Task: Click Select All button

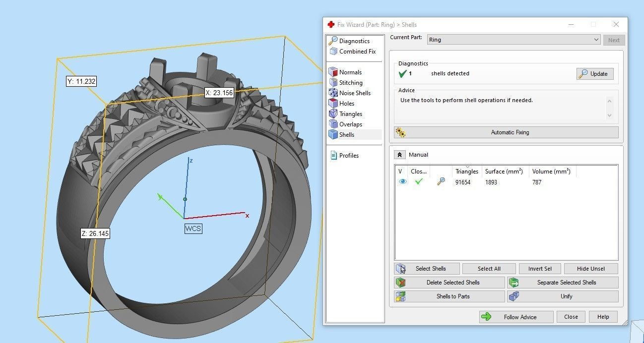Action: point(489,269)
